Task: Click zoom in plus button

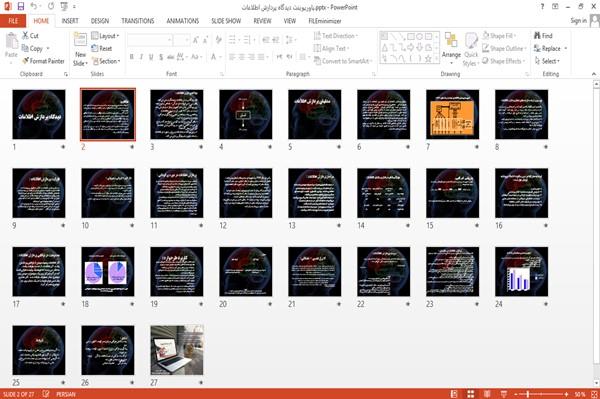Action: [566, 394]
